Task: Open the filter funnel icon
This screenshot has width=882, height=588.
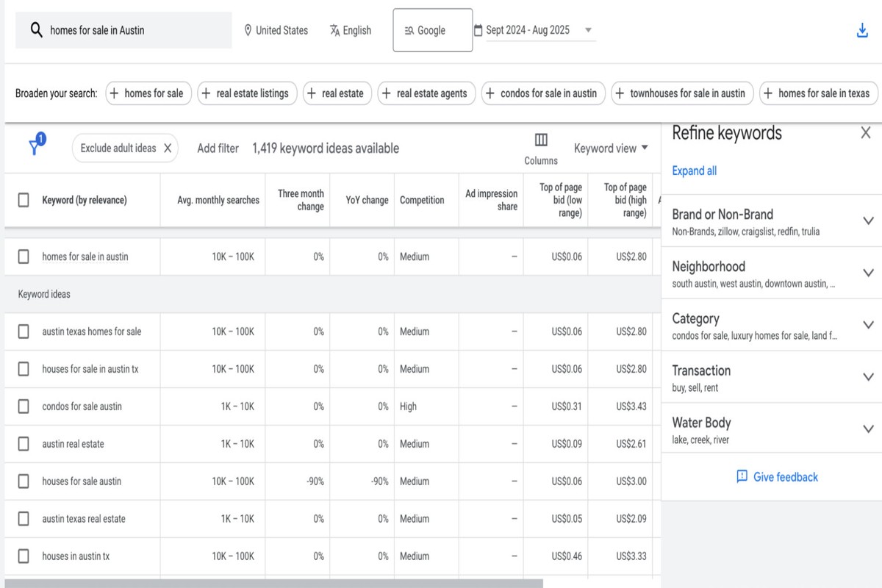Action: [x=35, y=146]
